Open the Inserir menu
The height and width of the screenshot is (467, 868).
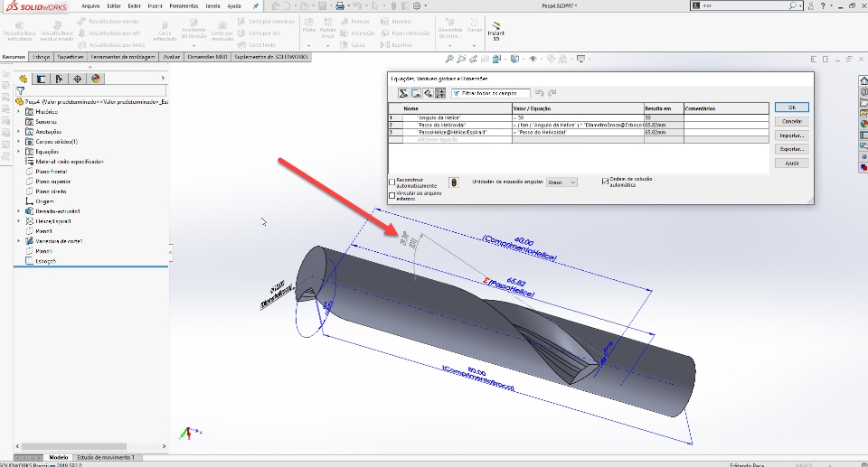point(155,6)
